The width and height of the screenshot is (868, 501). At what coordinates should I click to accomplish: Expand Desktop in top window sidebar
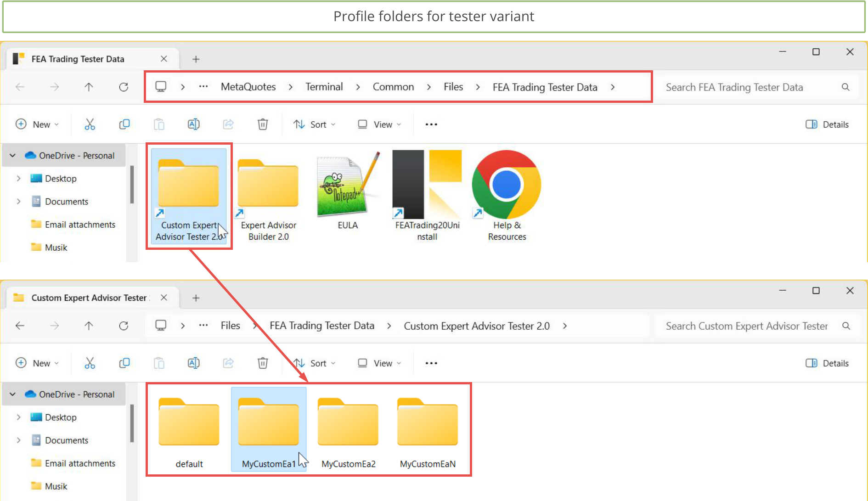point(18,178)
